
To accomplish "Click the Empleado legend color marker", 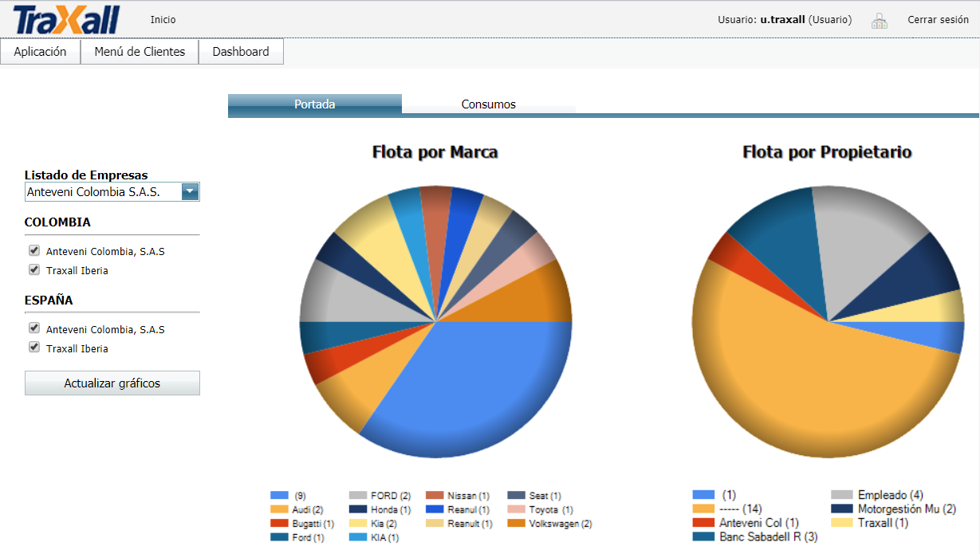I will pos(841,495).
